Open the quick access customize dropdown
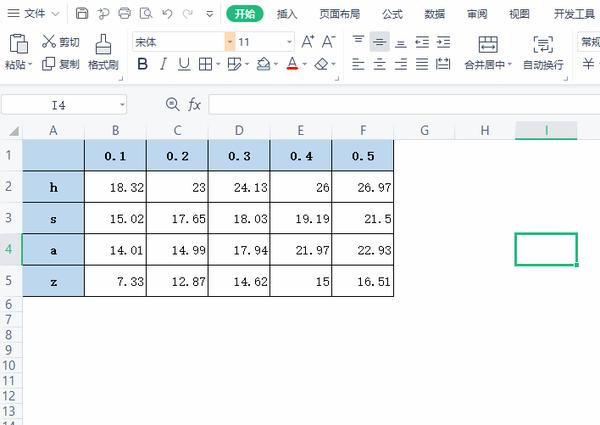 (x=210, y=14)
